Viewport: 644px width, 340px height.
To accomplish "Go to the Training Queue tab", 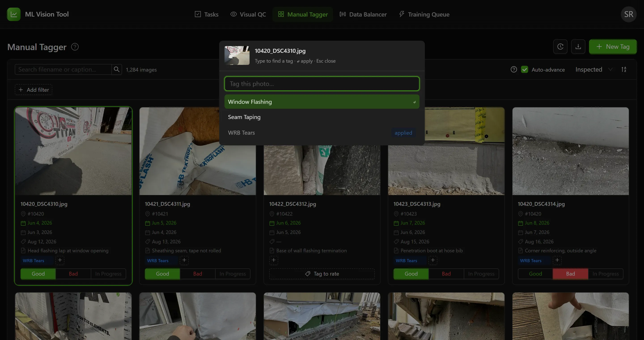I will [x=424, y=14].
